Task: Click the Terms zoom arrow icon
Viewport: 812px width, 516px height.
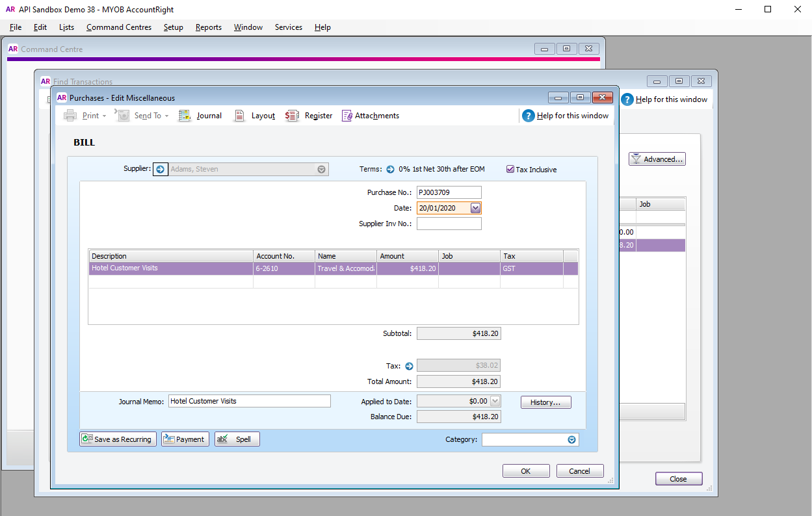Action: pos(390,169)
